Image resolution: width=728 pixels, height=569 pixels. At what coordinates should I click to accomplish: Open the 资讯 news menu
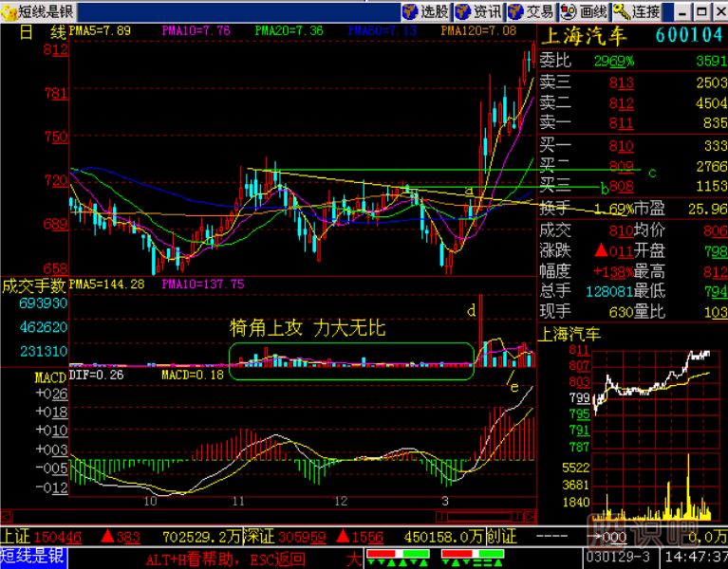(477, 11)
